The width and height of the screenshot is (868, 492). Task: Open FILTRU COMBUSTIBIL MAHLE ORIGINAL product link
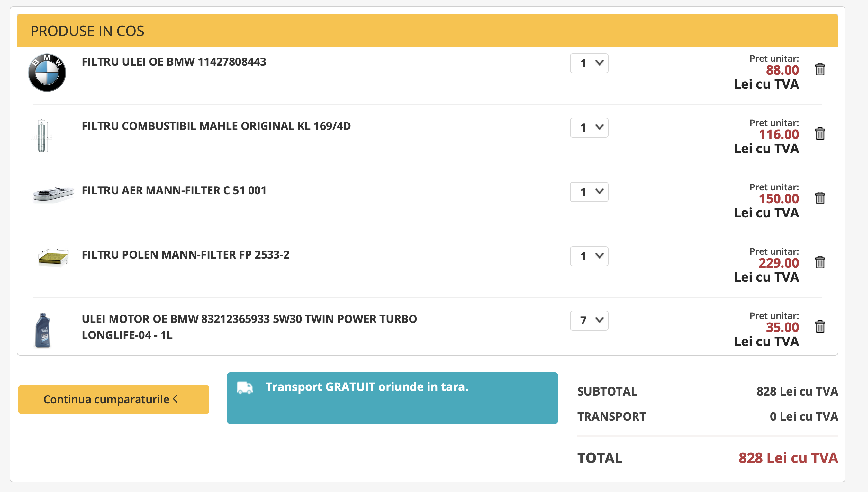coord(216,126)
